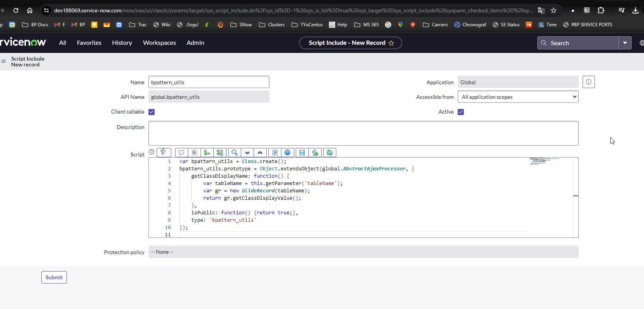644x309 pixels.
Task: Open the Wiki bookmark
Action: [162, 25]
